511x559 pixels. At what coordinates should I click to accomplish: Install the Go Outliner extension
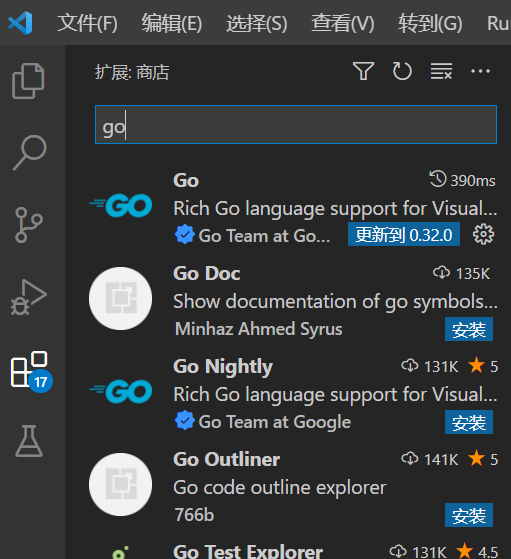pyautogui.click(x=469, y=515)
